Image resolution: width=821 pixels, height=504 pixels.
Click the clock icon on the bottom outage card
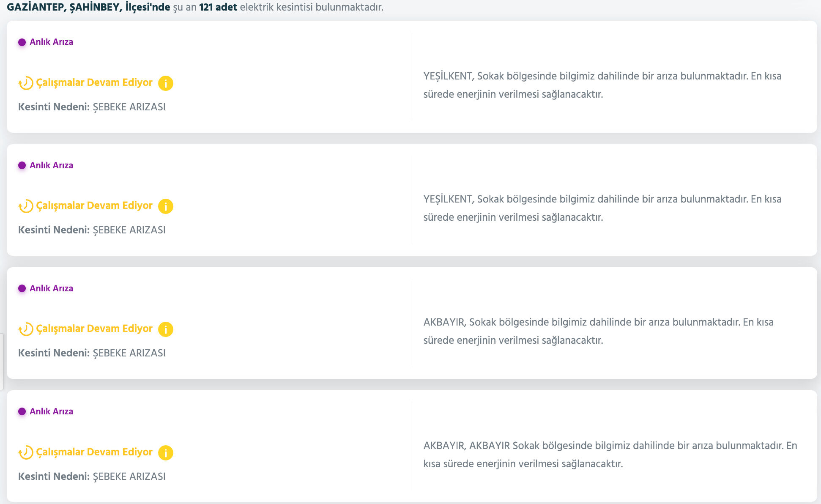click(x=25, y=451)
